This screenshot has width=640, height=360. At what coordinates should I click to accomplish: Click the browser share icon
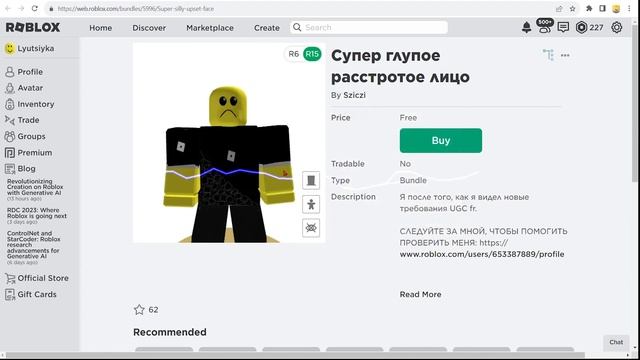[x=559, y=9]
